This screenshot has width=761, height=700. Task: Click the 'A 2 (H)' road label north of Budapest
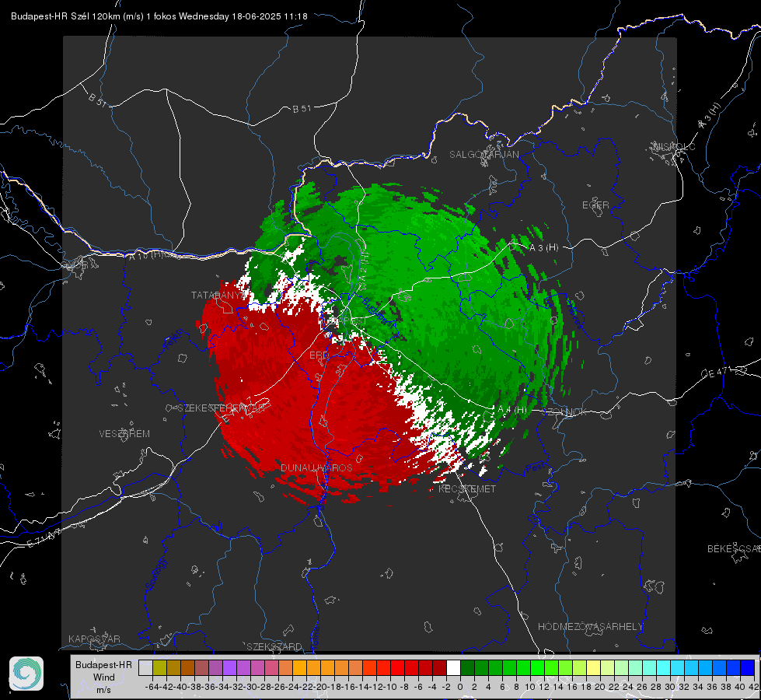point(364,268)
